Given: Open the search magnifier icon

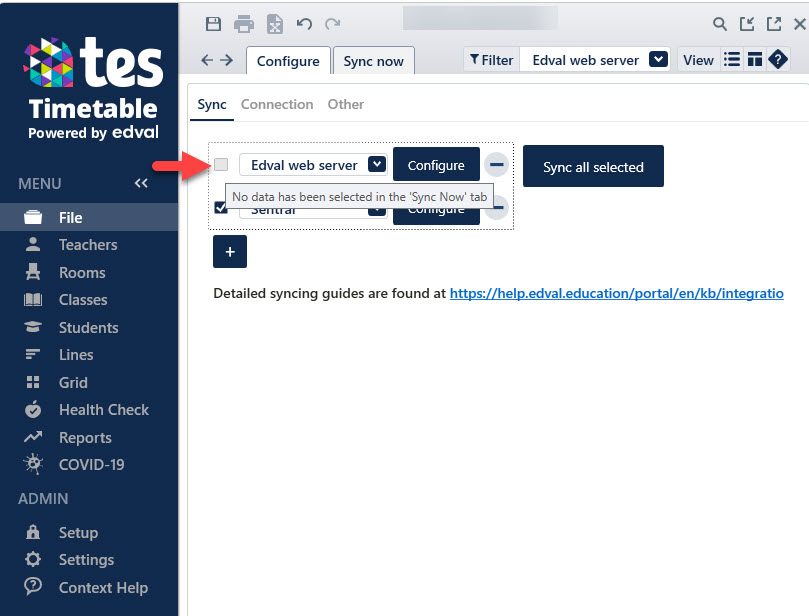Looking at the screenshot, I should click(x=719, y=24).
